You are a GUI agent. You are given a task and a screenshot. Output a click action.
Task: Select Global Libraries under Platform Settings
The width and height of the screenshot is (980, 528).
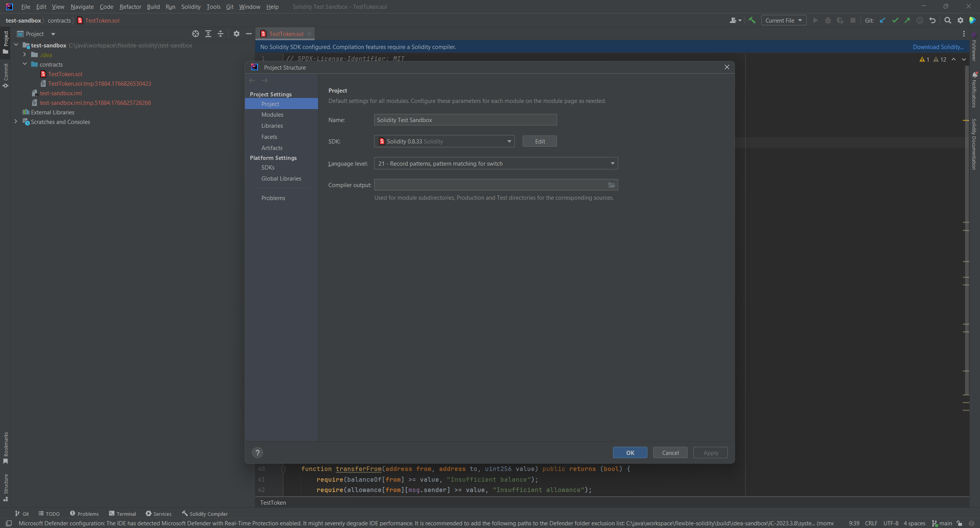tap(281, 178)
